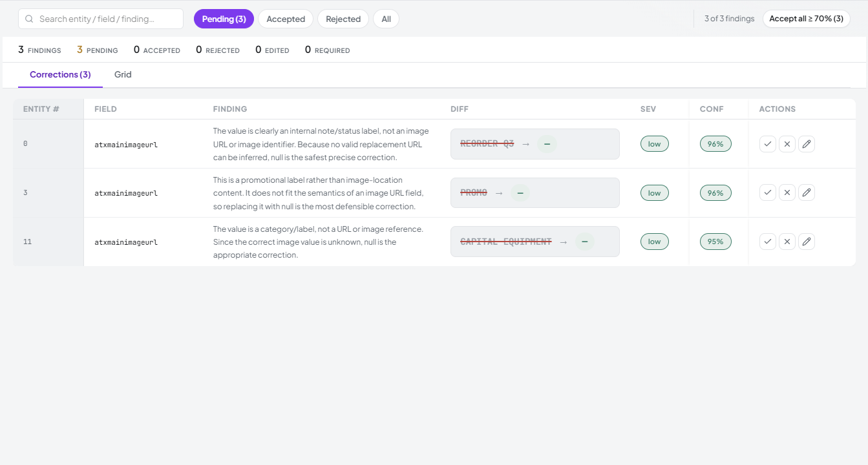Reject the PROMO correction

pos(787,192)
